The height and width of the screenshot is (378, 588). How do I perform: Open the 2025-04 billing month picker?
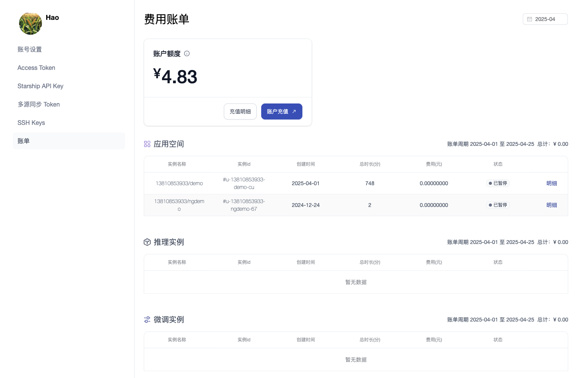(545, 19)
